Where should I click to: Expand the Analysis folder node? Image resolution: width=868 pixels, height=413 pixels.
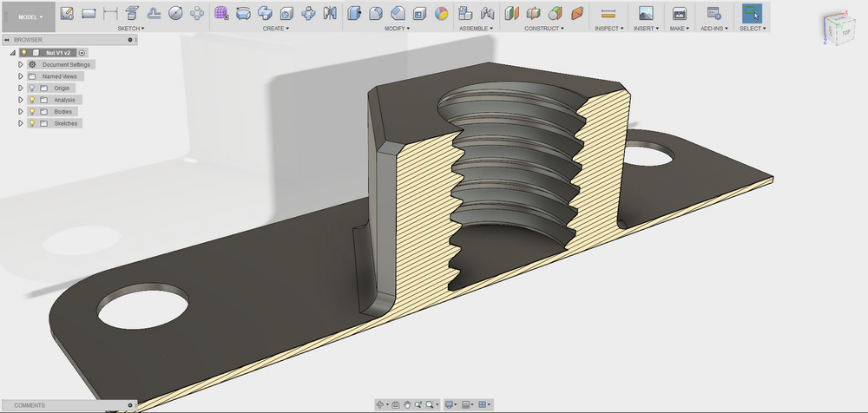pos(21,100)
